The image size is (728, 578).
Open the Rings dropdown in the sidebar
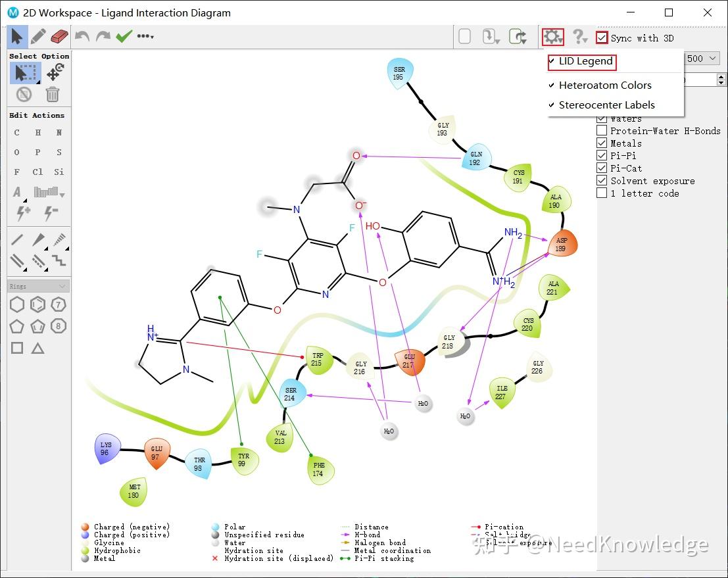pos(37,285)
